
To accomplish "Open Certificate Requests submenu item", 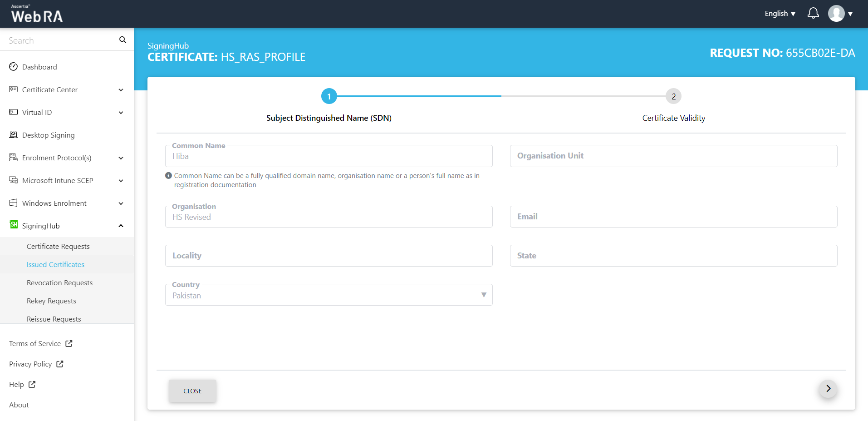I will click(58, 246).
